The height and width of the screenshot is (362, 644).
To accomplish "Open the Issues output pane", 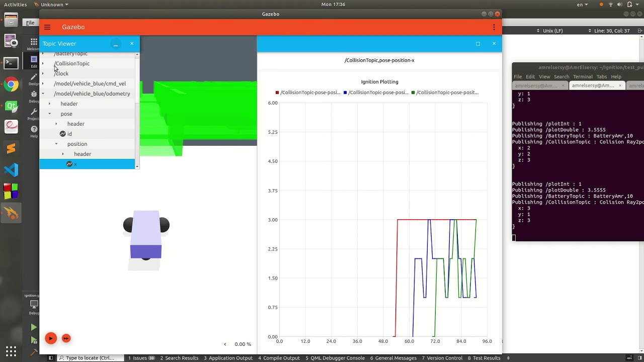I will pos(141,358).
